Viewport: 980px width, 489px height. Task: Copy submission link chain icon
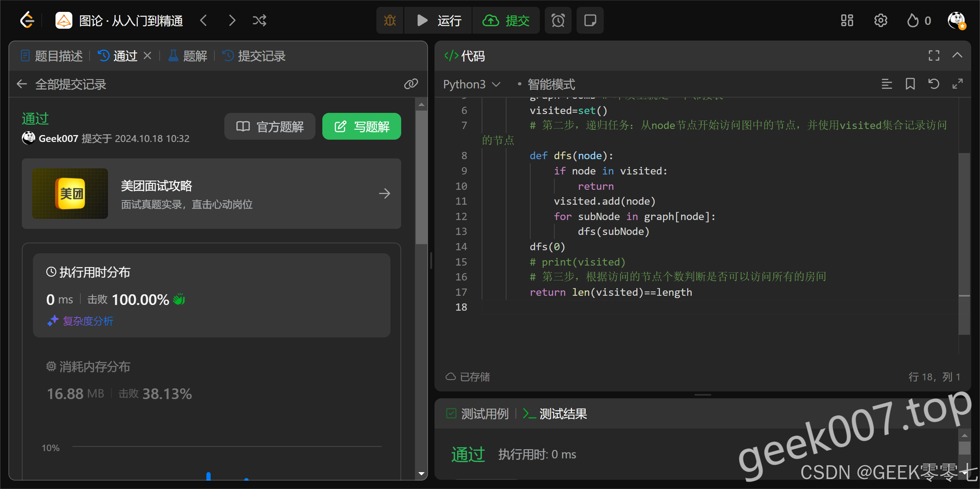[x=411, y=84]
